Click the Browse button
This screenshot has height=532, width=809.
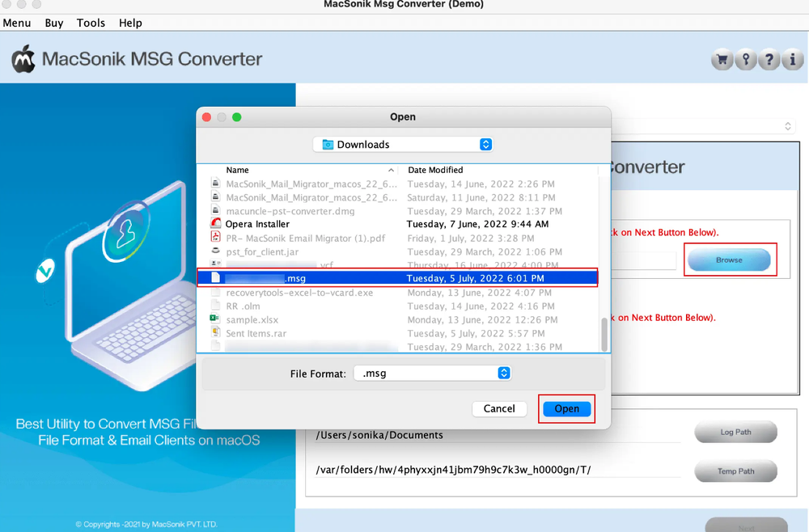(729, 259)
